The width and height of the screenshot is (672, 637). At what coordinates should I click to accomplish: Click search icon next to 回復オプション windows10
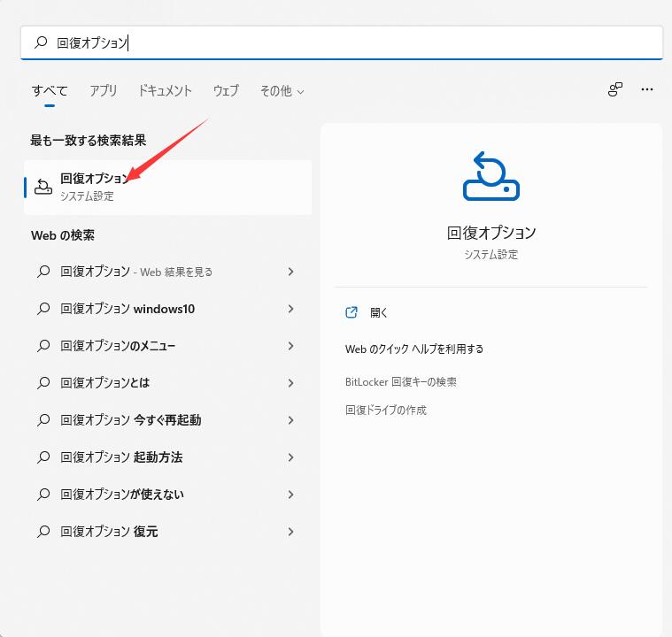(43, 309)
